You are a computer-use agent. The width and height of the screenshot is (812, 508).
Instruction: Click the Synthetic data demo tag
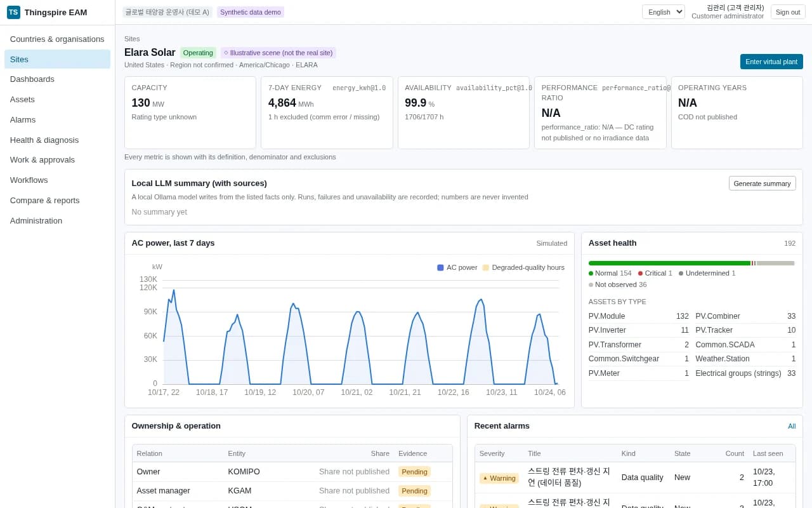pos(251,12)
